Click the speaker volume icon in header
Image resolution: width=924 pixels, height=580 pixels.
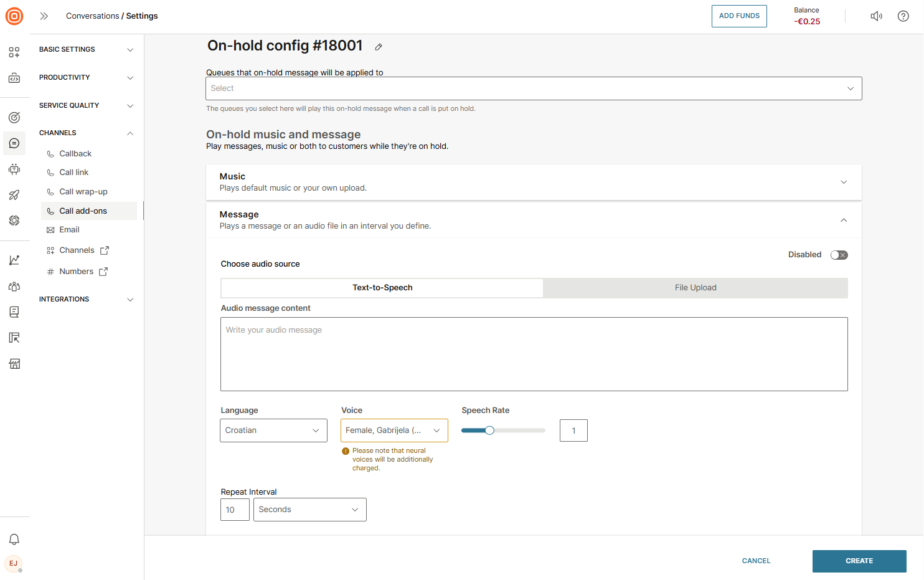pos(876,16)
